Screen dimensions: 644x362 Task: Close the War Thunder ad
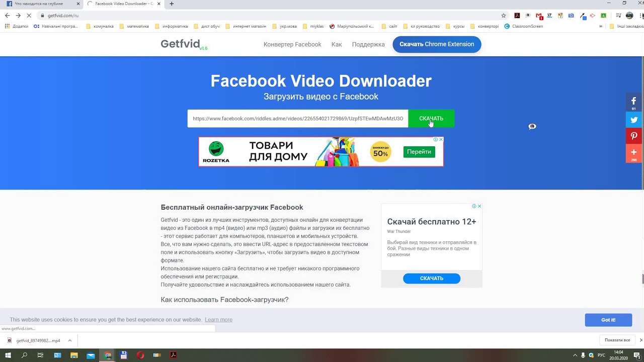(479, 206)
